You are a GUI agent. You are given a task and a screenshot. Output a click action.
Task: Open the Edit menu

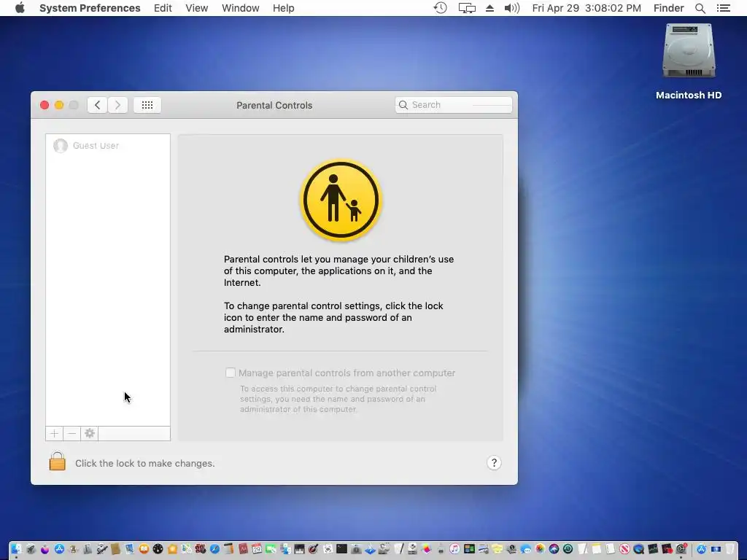pyautogui.click(x=163, y=8)
